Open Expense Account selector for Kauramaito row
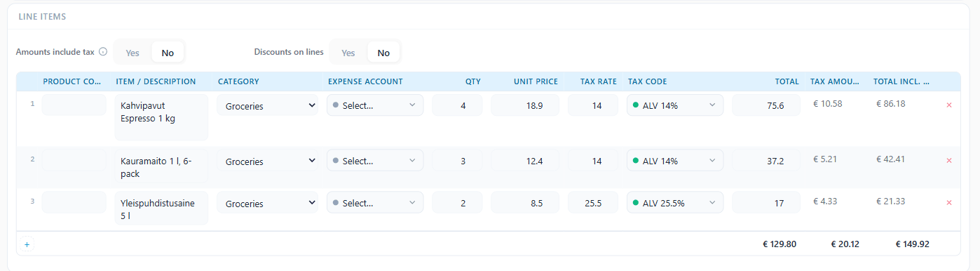The image size is (980, 271). [375, 161]
